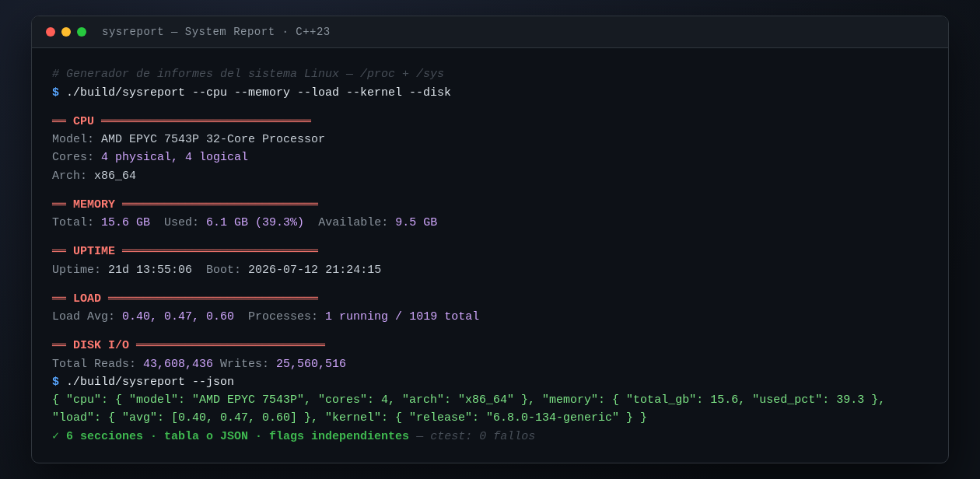Image resolution: width=980 pixels, height=479 pixels.
Task: Click the window title 'sysreport — System Report · C++23'
Action: [216, 32]
